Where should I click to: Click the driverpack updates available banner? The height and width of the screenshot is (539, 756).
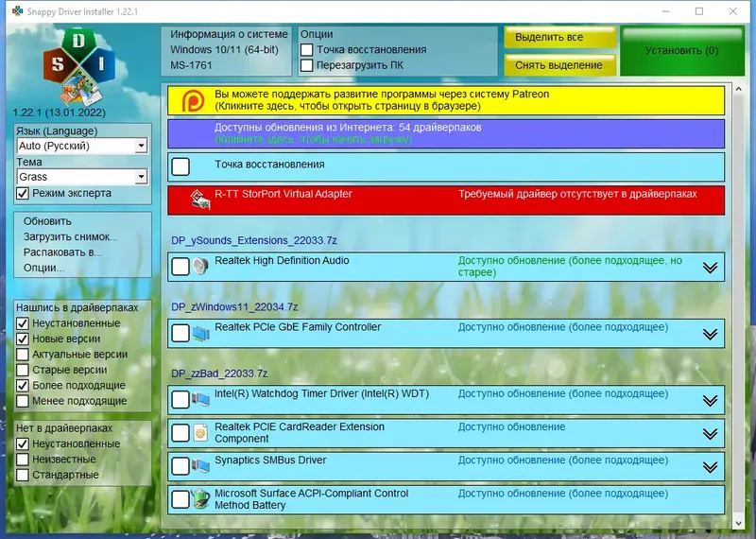(446, 133)
